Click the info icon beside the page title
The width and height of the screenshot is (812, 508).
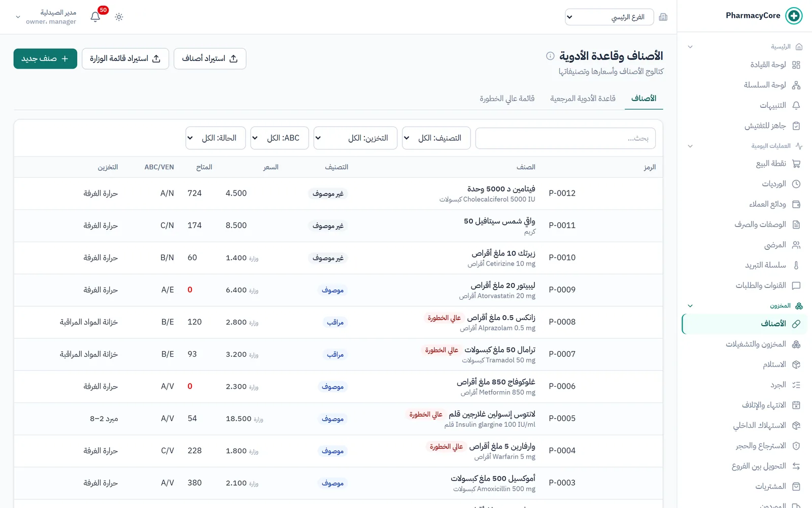(x=550, y=56)
